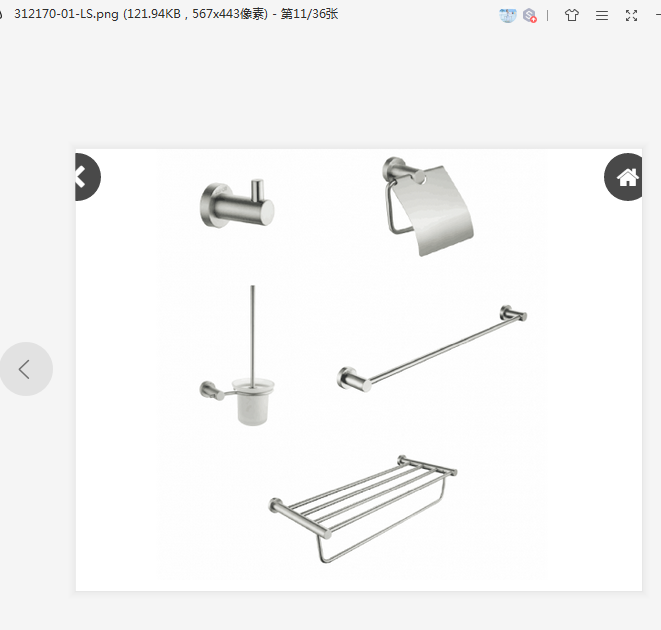Click the dark back chevron inside image
Image resolution: width=661 pixels, height=630 pixels.
(88, 177)
